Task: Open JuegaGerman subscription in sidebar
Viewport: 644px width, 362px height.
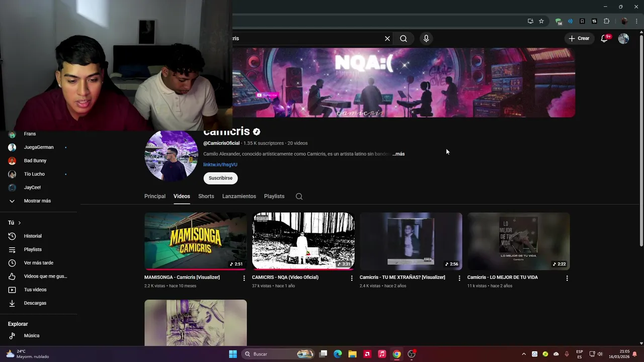Action: [x=38, y=147]
